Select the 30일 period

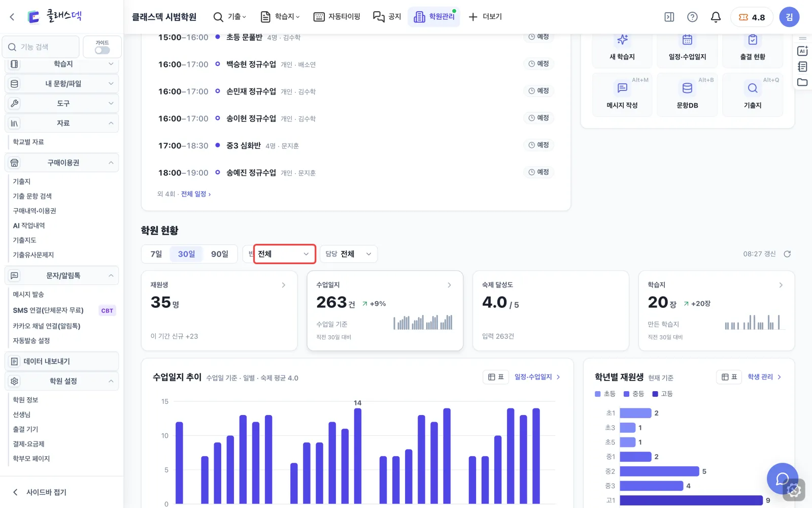pyautogui.click(x=186, y=254)
